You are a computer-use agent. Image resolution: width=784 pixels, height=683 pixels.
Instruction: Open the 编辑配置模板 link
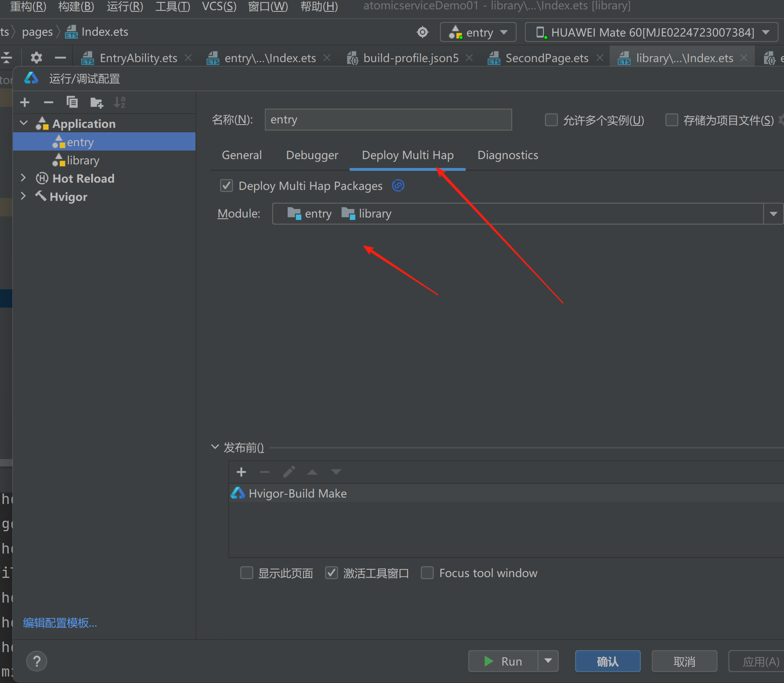(60, 623)
